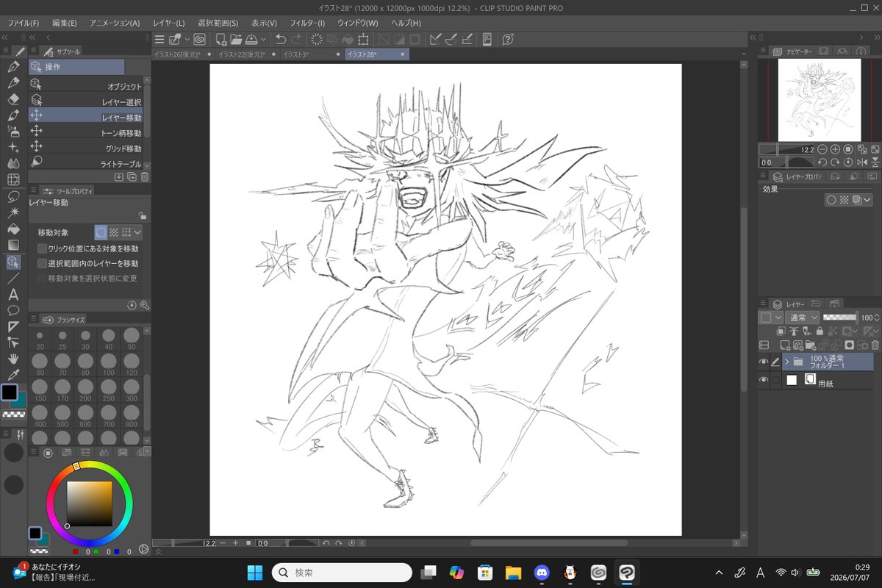Image resolution: width=882 pixels, height=588 pixels.
Task: Check 'クリック位置にある対象を移動' checkbox
Action: (x=42, y=248)
